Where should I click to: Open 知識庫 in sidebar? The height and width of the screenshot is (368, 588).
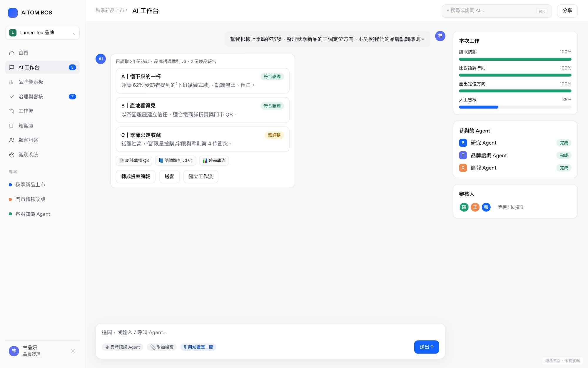[x=42, y=126]
